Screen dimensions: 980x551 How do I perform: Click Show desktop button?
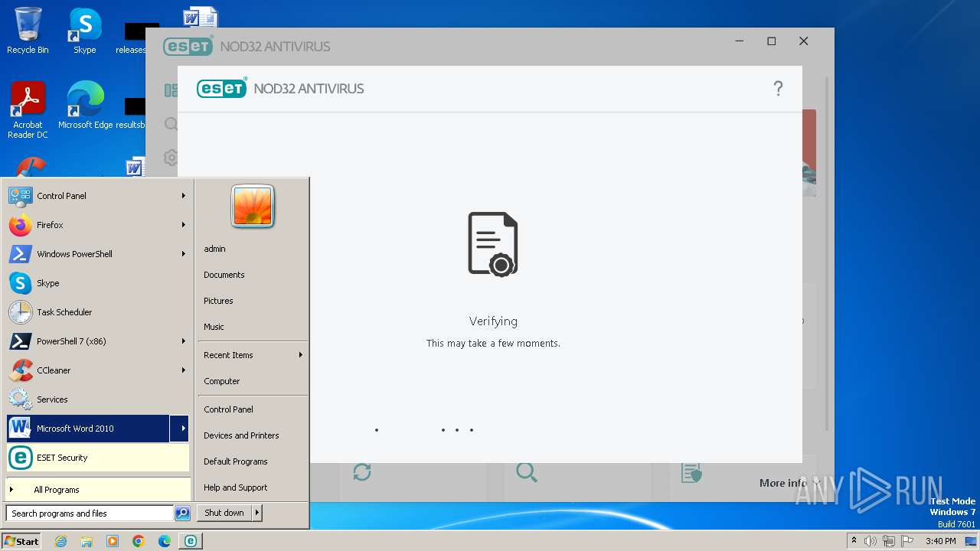click(x=971, y=541)
